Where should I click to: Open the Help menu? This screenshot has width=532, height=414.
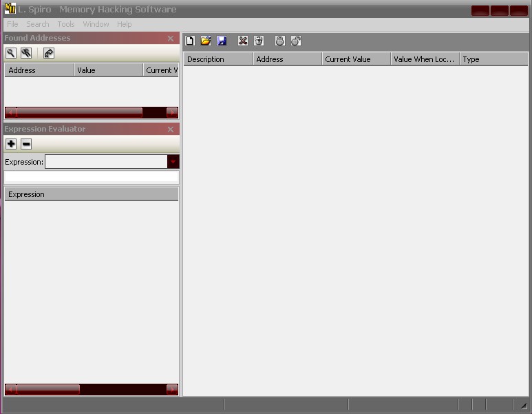(x=124, y=24)
